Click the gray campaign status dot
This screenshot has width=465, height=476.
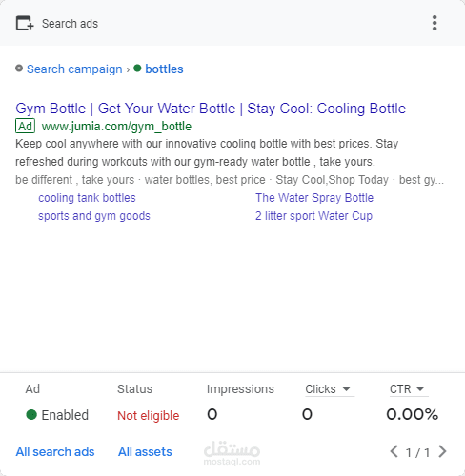(x=19, y=69)
